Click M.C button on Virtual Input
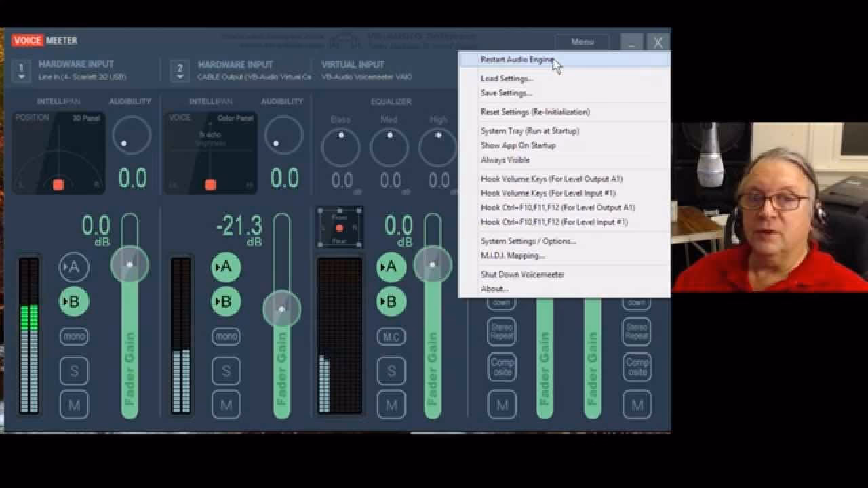Image resolution: width=868 pixels, height=488 pixels. coord(391,337)
